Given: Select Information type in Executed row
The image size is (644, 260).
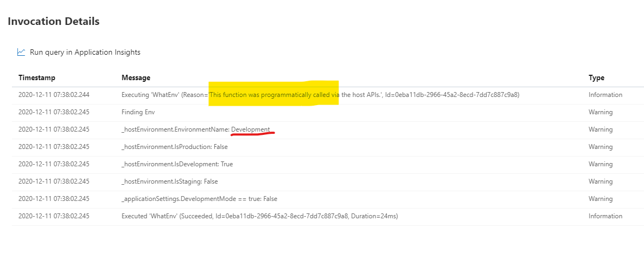Looking at the screenshot, I should 605,216.
